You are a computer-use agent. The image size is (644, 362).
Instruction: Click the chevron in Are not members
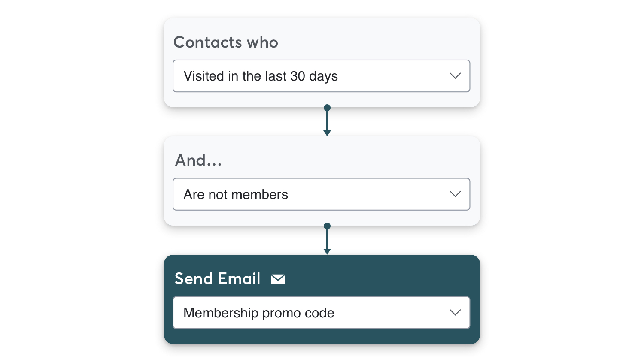[x=455, y=194]
